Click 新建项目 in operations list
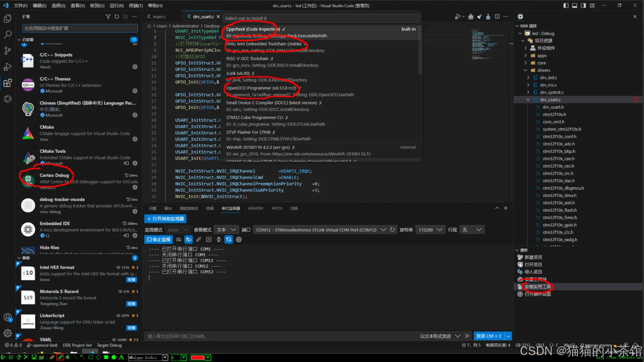Viewport: 644px width, 362px height. [x=533, y=257]
